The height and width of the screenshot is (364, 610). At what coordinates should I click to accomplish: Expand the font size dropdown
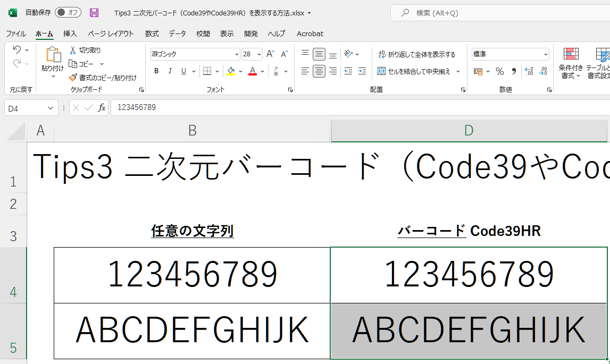coord(259,54)
